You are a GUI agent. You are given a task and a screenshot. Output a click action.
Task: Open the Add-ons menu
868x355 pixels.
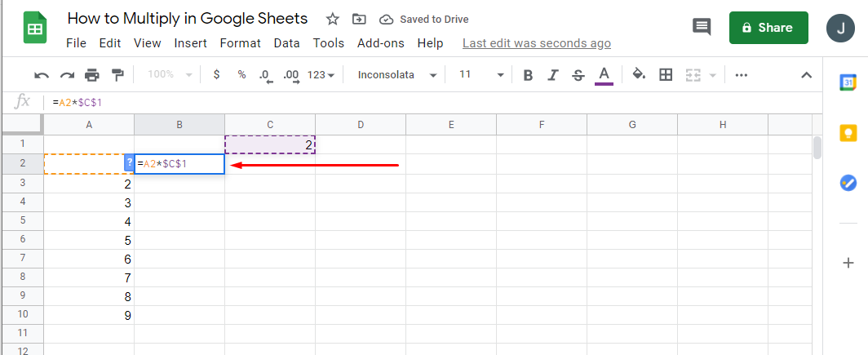[381, 43]
